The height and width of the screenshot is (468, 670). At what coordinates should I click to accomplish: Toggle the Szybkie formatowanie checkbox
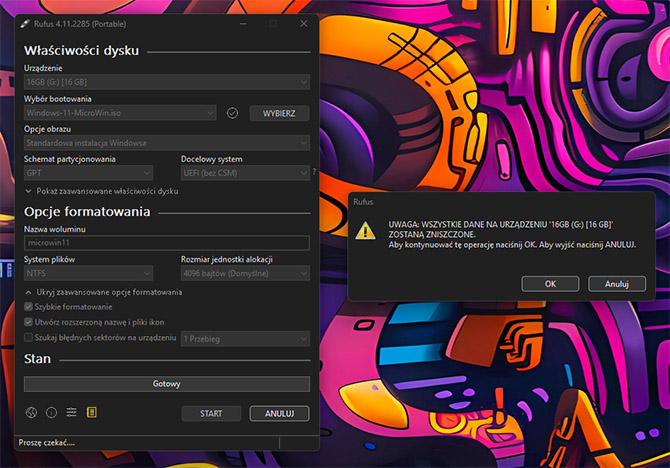(x=28, y=307)
